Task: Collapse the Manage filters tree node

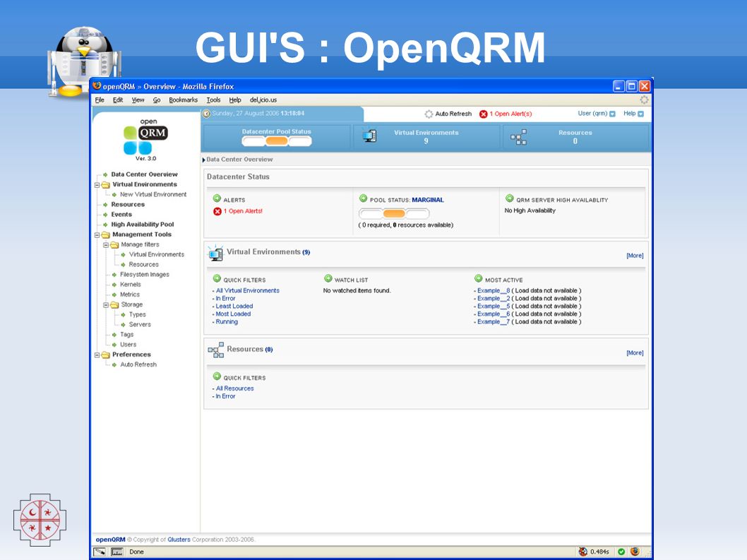Action: (106, 245)
